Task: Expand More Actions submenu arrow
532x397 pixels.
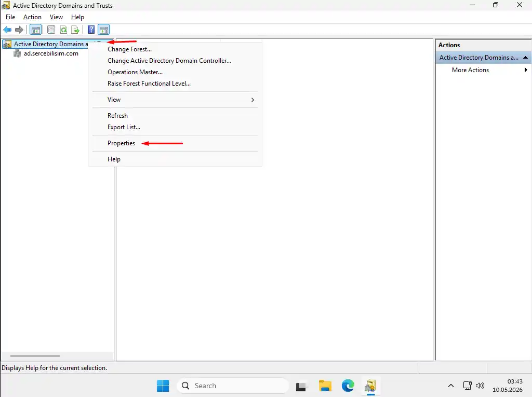Action: 526,70
